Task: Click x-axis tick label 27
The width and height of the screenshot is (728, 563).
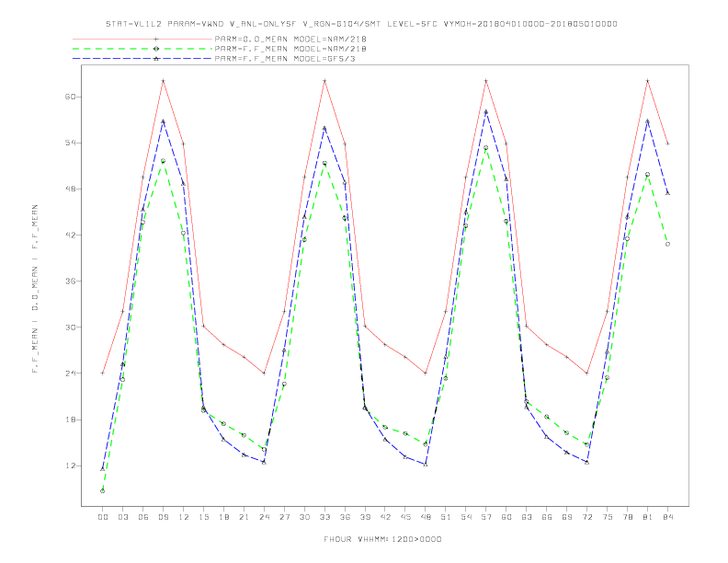Action: coord(284,517)
